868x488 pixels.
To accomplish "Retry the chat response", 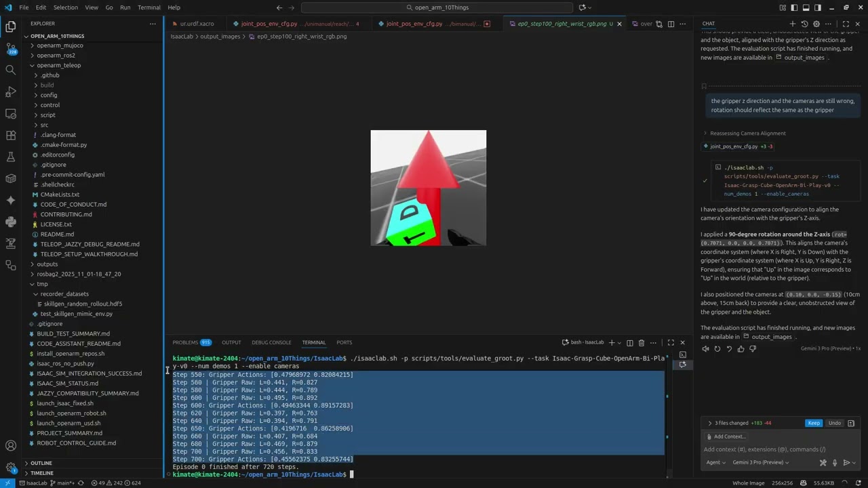I will click(x=717, y=349).
